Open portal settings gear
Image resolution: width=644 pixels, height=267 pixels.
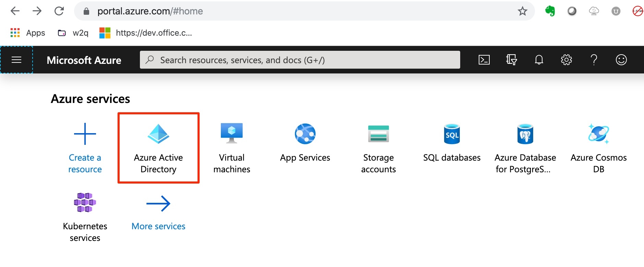(x=566, y=60)
